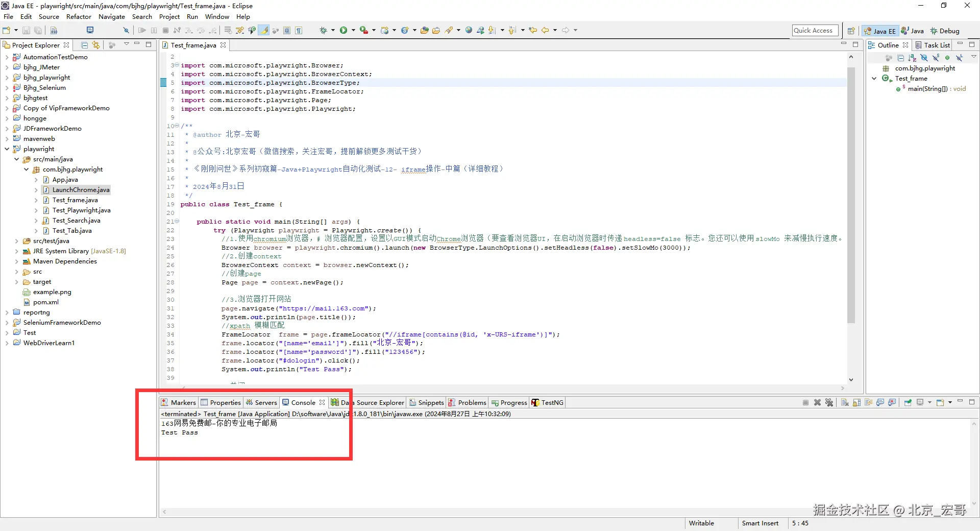Image resolution: width=980 pixels, height=531 pixels.
Task: Click the Open Terminal monitor icon
Action: coord(90,30)
